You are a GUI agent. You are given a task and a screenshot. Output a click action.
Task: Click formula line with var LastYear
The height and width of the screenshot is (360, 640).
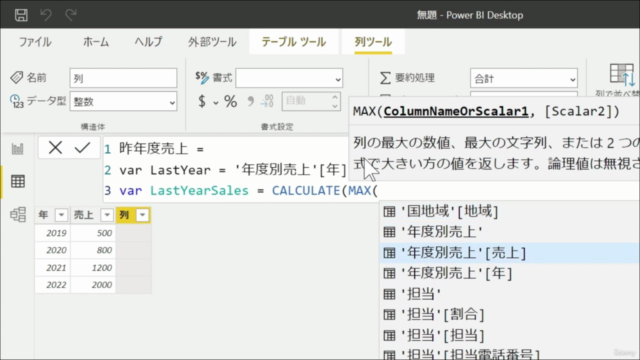(233, 170)
